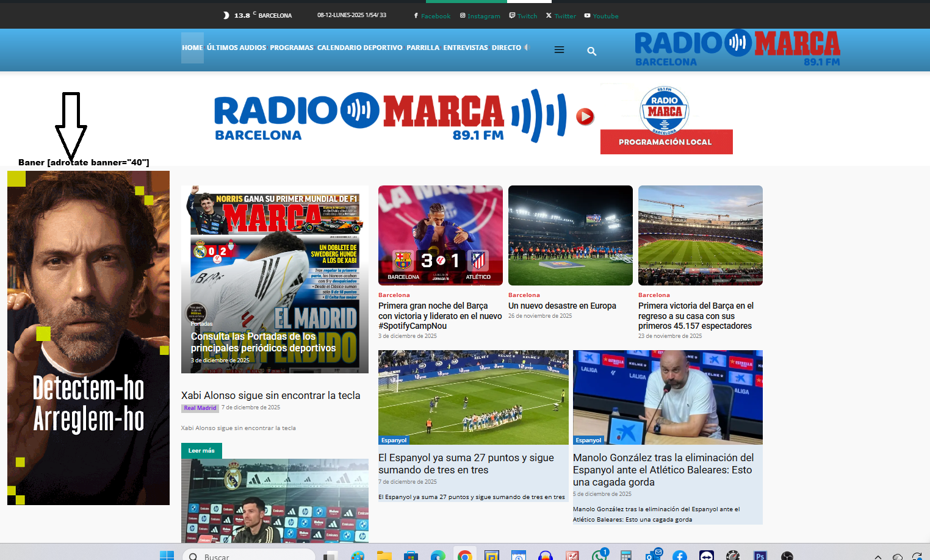Open Calculator from the taskbar
This screenshot has height=560, width=930.
[x=625, y=556]
